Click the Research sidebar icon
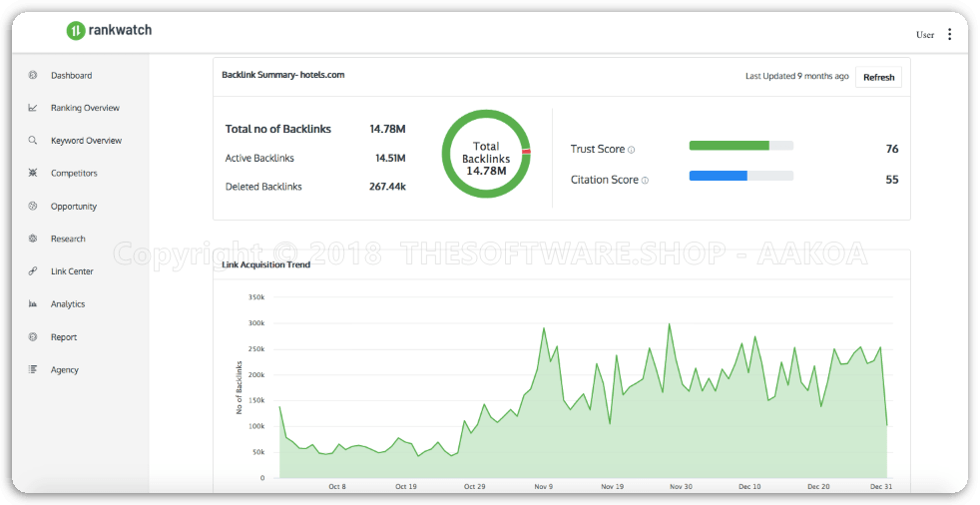The height and width of the screenshot is (505, 980). pos(33,239)
